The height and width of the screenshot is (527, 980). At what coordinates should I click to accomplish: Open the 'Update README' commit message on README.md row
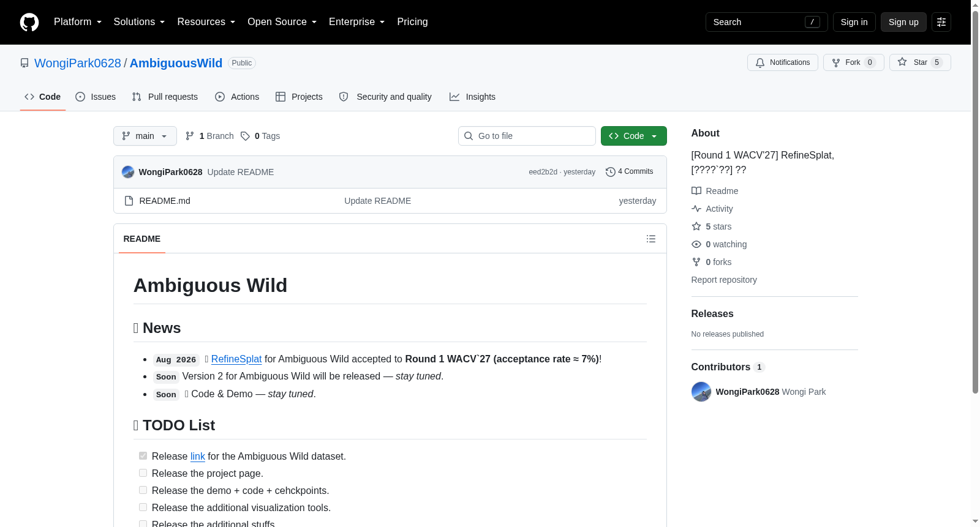377,201
